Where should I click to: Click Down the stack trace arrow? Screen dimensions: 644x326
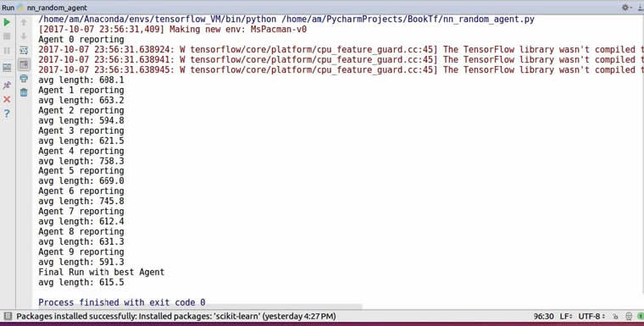click(x=24, y=36)
